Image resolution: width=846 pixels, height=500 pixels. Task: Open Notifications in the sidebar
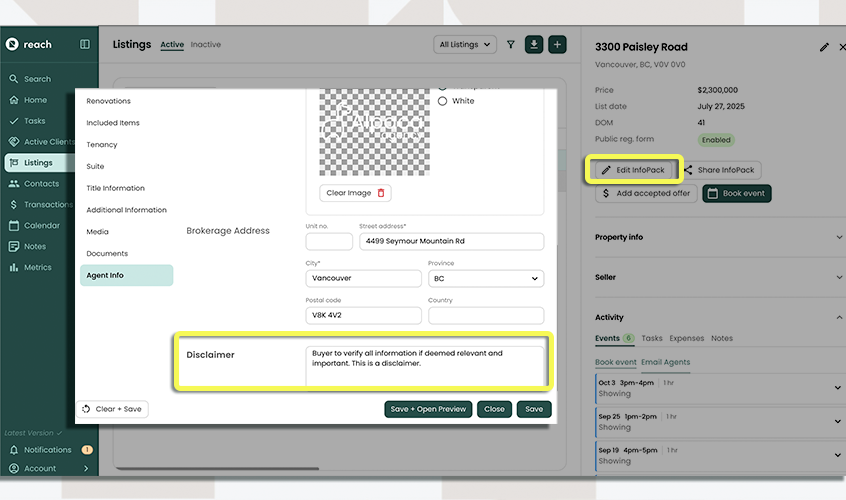point(47,450)
